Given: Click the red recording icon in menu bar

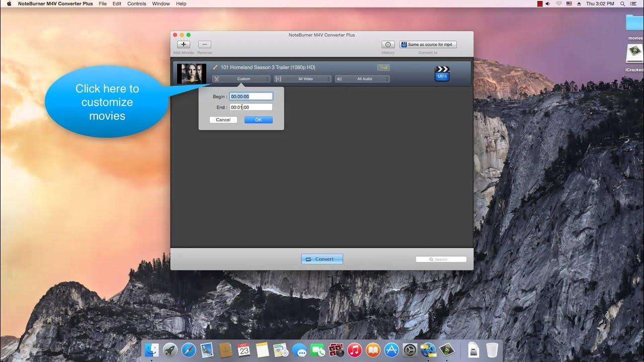Looking at the screenshot, I should [x=540, y=4].
